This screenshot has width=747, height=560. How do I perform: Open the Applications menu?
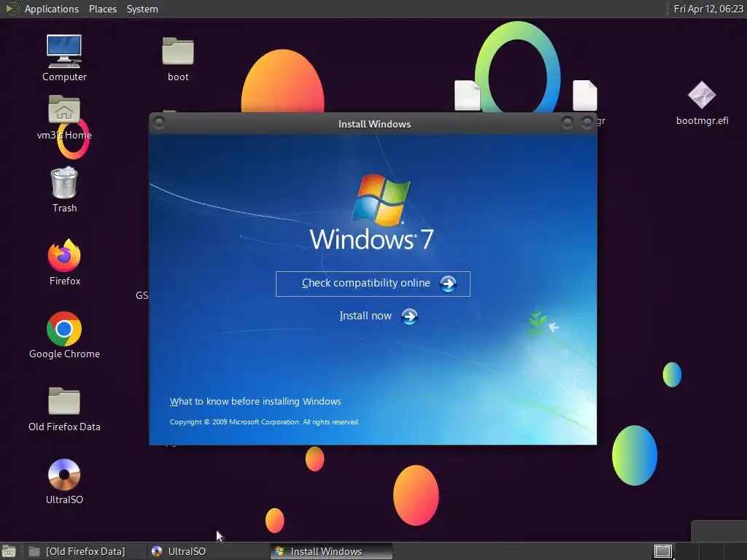pos(52,9)
